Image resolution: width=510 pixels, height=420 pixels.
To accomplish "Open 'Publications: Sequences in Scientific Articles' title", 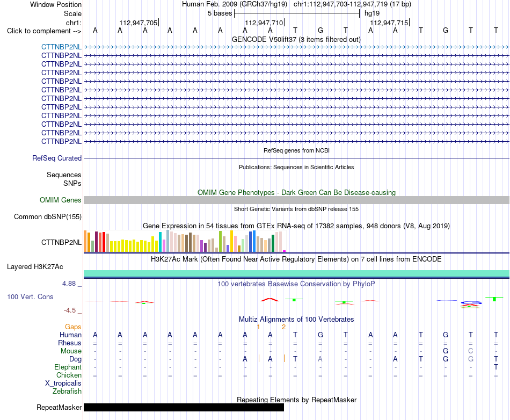I will pyautogui.click(x=296, y=167).
